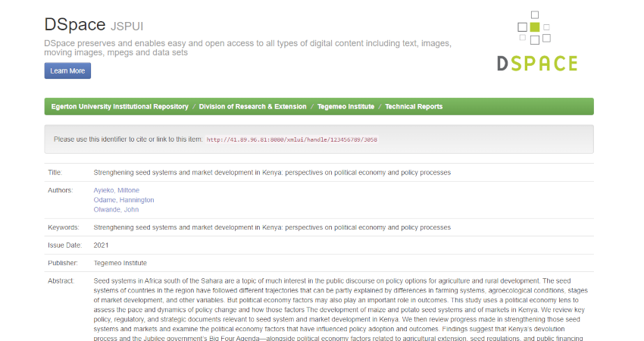Screen dimensions: 644x341
Task: Open Technical Reports collection breadcrumb
Action: coord(414,106)
